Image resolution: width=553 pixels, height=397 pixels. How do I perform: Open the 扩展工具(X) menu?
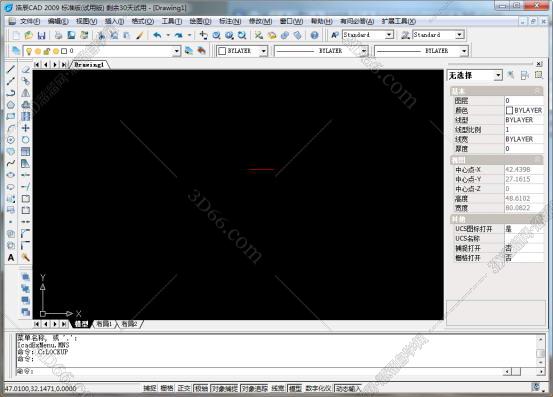coord(399,21)
